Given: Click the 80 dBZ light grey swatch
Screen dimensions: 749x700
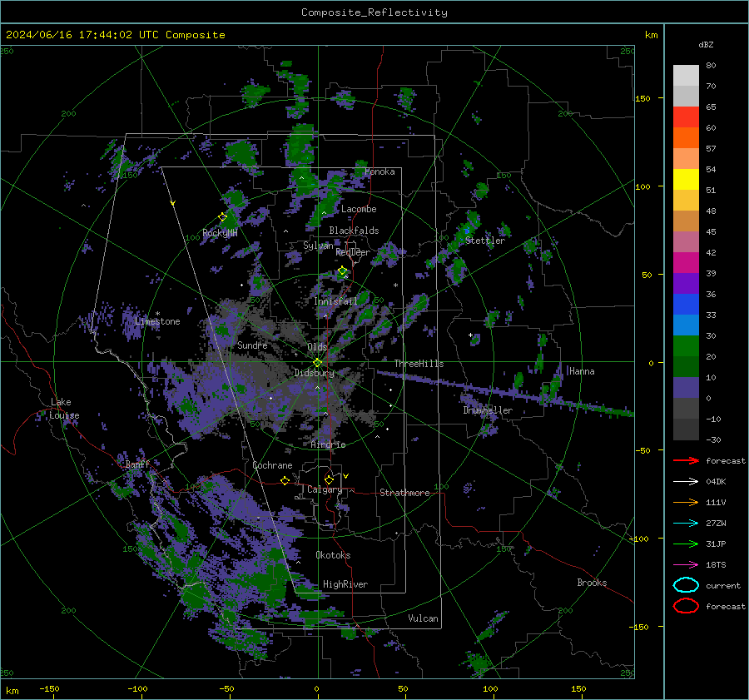Looking at the screenshot, I should click(x=686, y=76).
